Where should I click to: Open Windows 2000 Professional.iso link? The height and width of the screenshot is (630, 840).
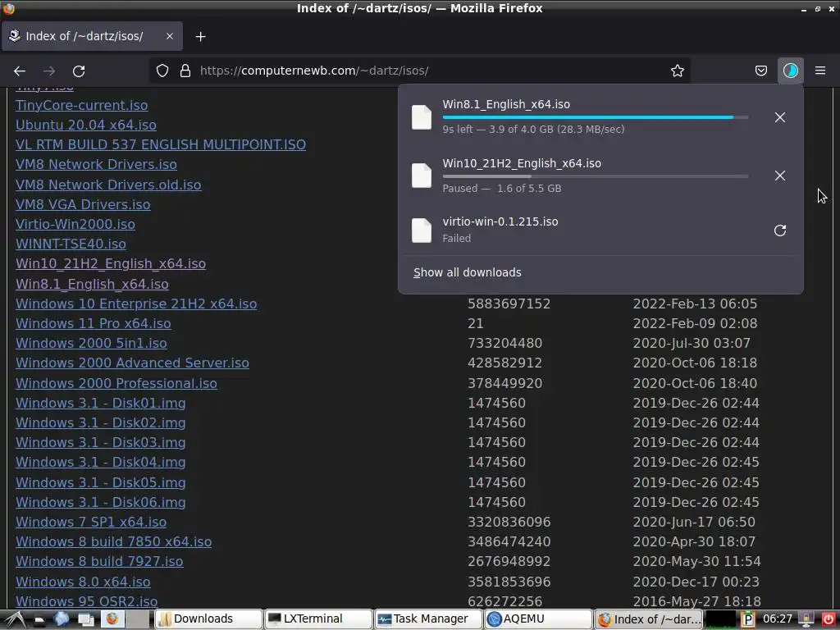pyautogui.click(x=116, y=384)
